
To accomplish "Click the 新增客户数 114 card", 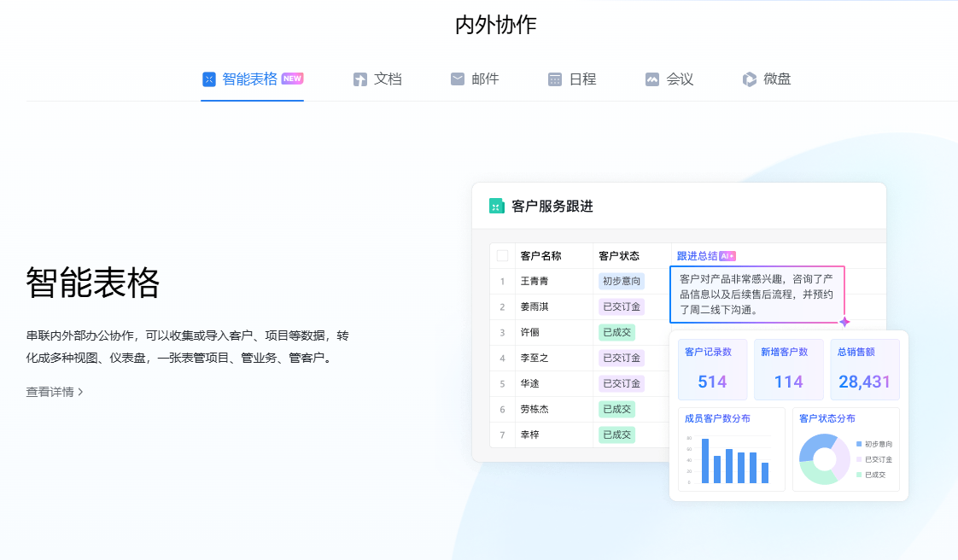I will tap(788, 370).
